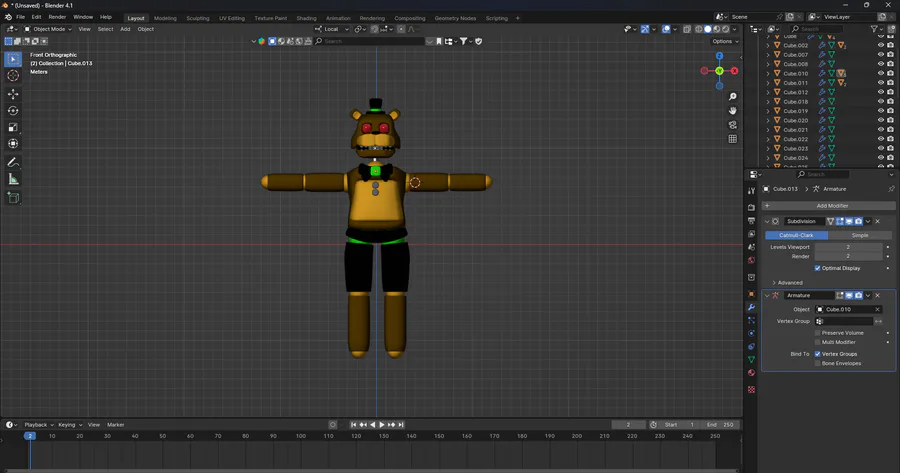Screen dimensions: 900x473
Task: Enable Multi Modifier checkbox
Action: click(817, 342)
